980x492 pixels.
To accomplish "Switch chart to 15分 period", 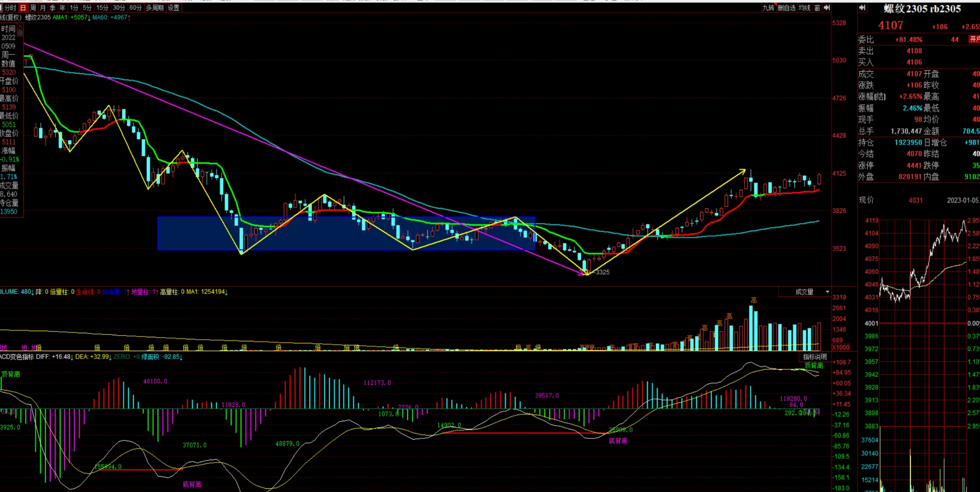I will click(102, 8).
